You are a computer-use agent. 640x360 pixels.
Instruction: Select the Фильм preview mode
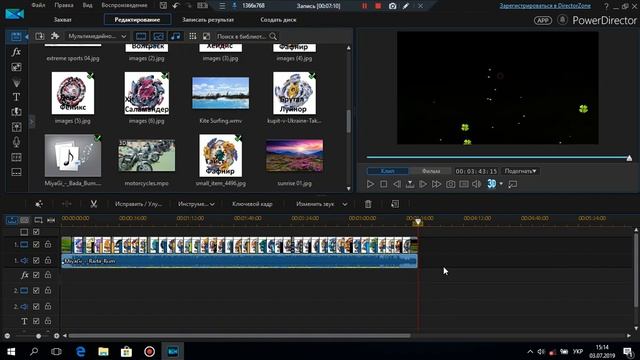(431, 171)
